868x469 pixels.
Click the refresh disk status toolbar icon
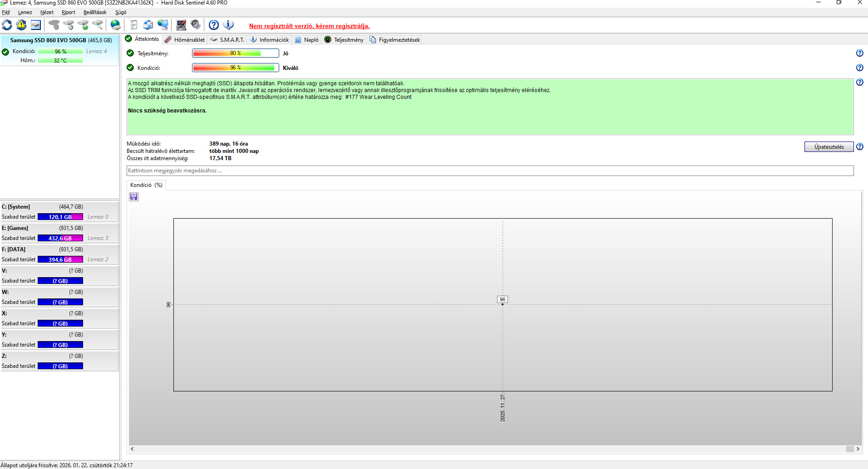7,25
